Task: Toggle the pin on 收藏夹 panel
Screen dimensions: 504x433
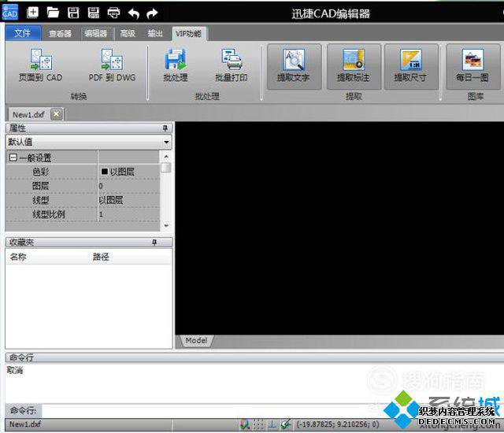Action: point(154,242)
